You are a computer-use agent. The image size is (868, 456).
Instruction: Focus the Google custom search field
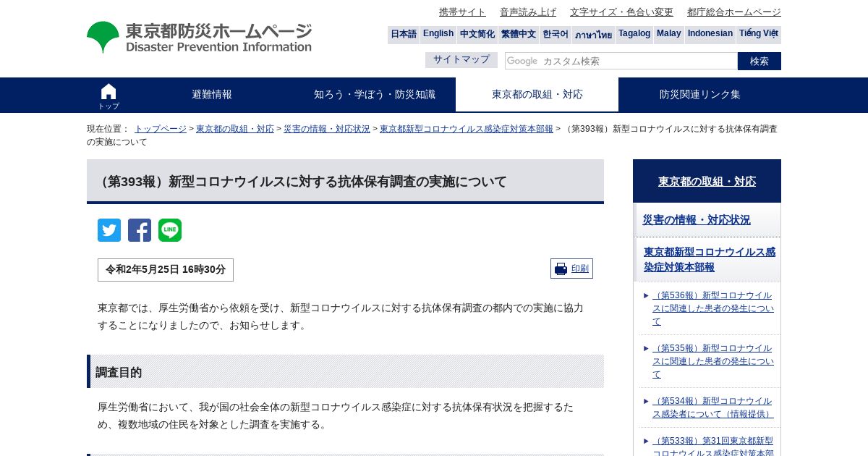coord(621,61)
